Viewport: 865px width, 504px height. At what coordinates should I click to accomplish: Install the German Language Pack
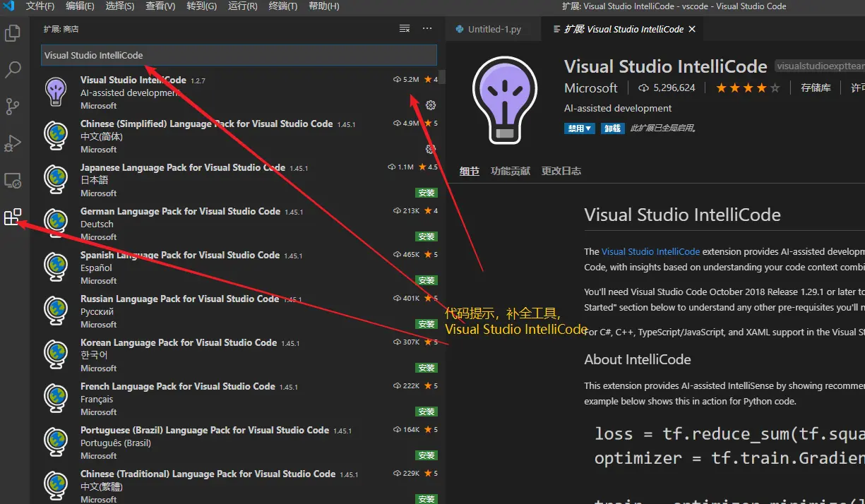point(426,236)
